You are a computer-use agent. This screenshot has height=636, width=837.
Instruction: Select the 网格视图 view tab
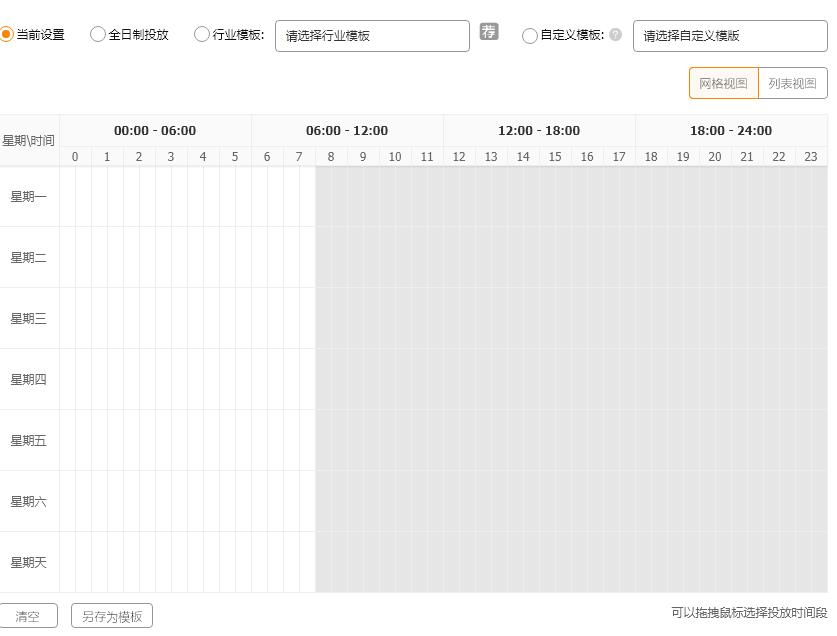point(723,82)
